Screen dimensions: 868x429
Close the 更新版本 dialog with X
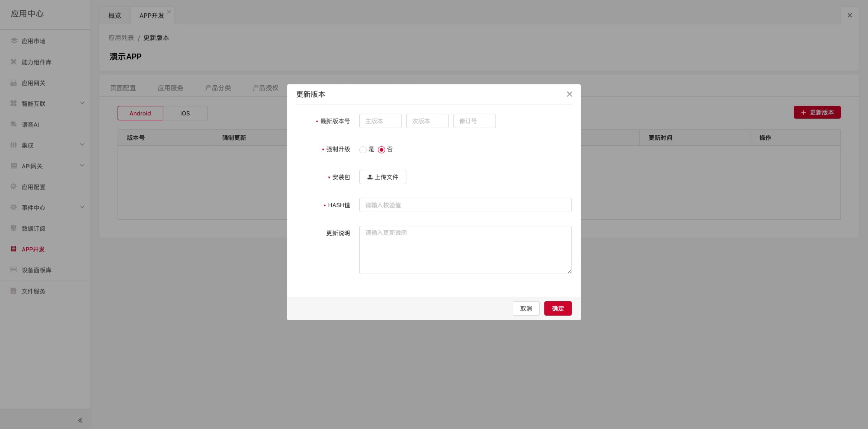click(569, 94)
